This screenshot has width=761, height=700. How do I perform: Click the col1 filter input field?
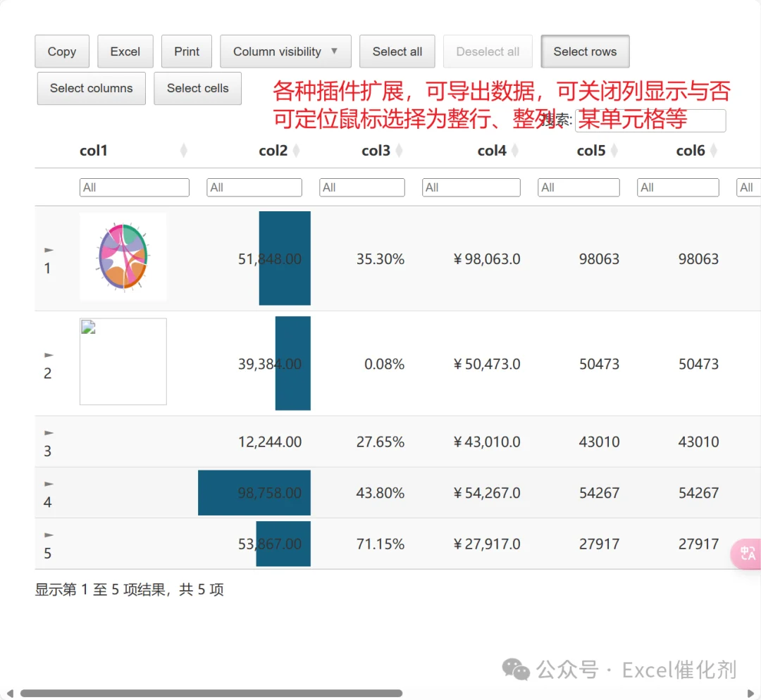point(135,188)
